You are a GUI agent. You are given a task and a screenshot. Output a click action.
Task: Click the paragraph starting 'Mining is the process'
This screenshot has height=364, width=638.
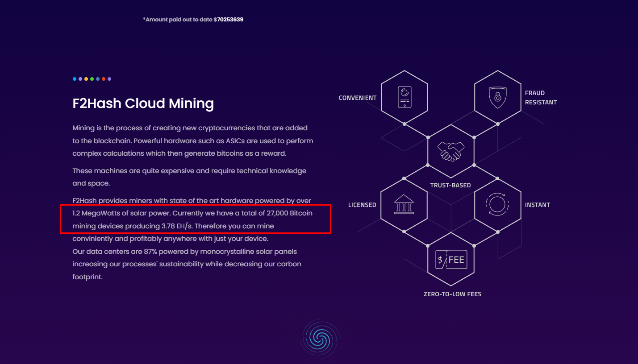(193, 141)
